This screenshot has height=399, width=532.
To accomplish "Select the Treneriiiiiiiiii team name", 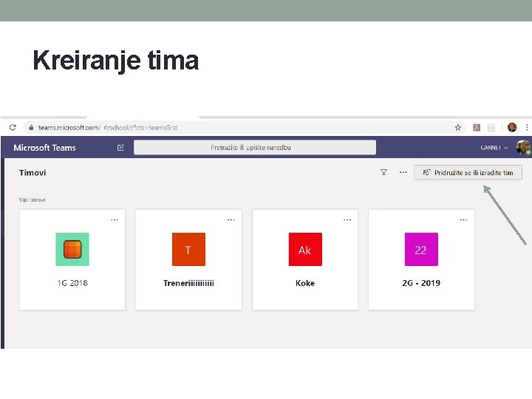I will coord(188,283).
